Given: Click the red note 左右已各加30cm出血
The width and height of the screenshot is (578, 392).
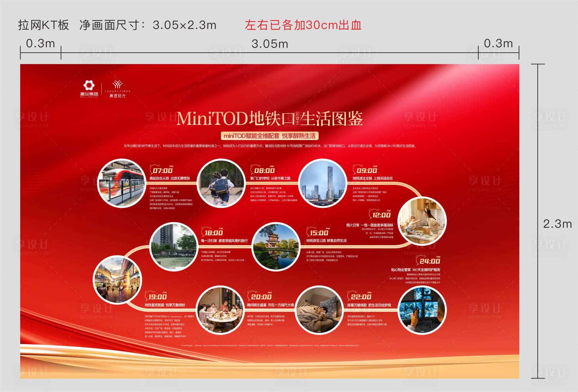Looking at the screenshot, I should pos(303,25).
